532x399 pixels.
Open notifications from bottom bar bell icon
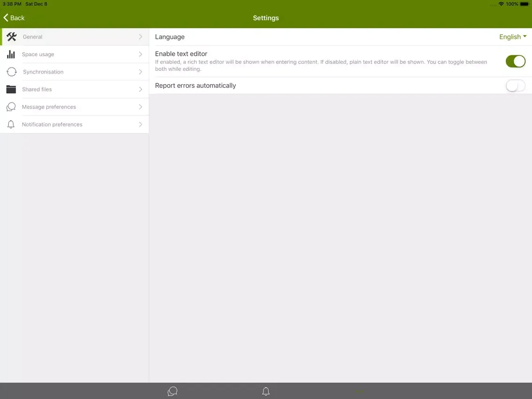[266, 391]
